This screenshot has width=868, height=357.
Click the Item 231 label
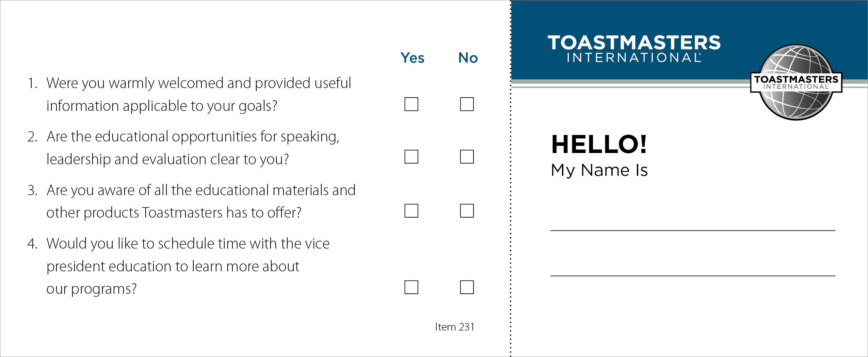(x=455, y=327)
